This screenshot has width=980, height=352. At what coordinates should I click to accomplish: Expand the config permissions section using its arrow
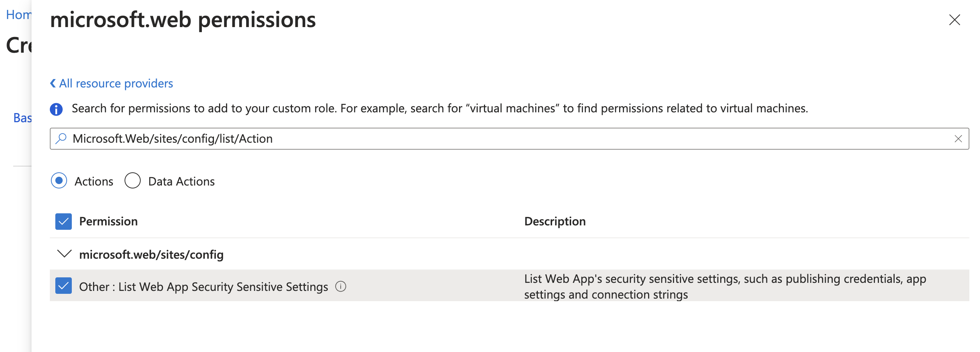(65, 254)
